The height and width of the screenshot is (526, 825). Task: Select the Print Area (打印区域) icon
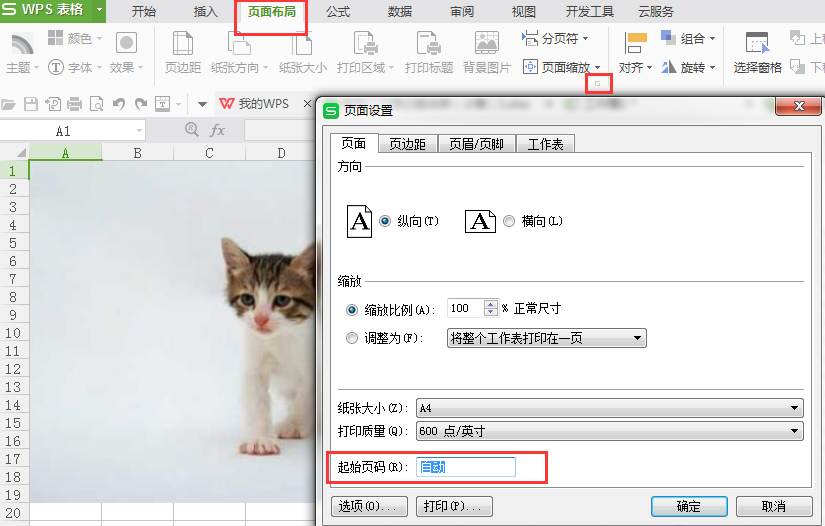coord(366,46)
